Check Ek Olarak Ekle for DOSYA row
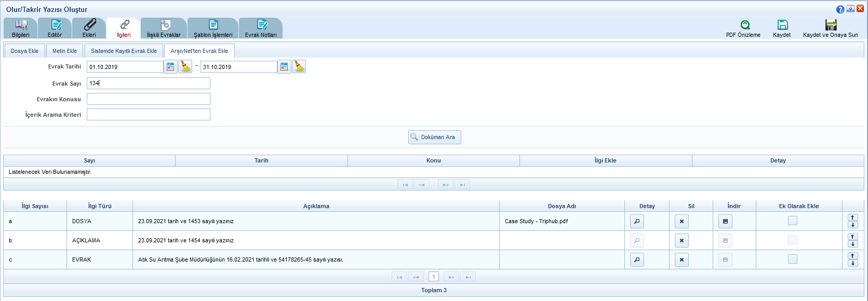Image resolution: width=868 pixels, height=301 pixels. pyautogui.click(x=792, y=221)
